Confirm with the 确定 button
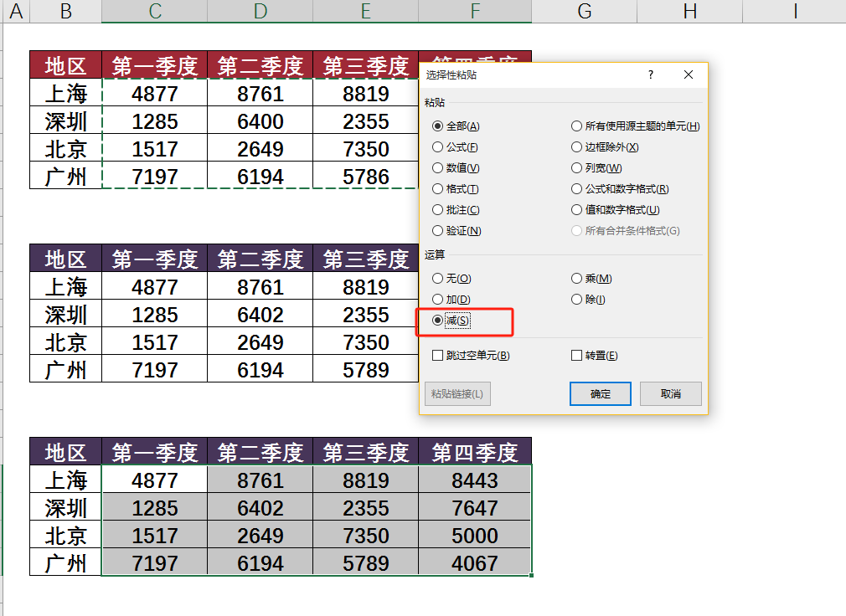This screenshot has width=846, height=616. click(600, 394)
